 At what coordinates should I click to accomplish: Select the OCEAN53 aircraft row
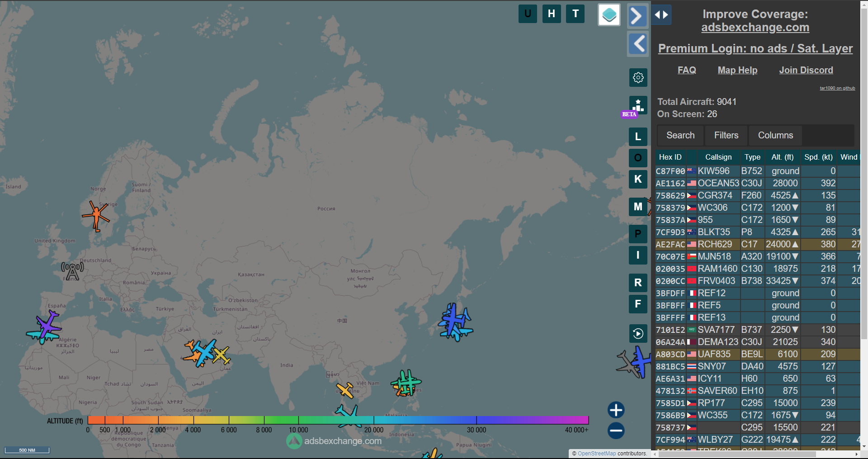[757, 183]
